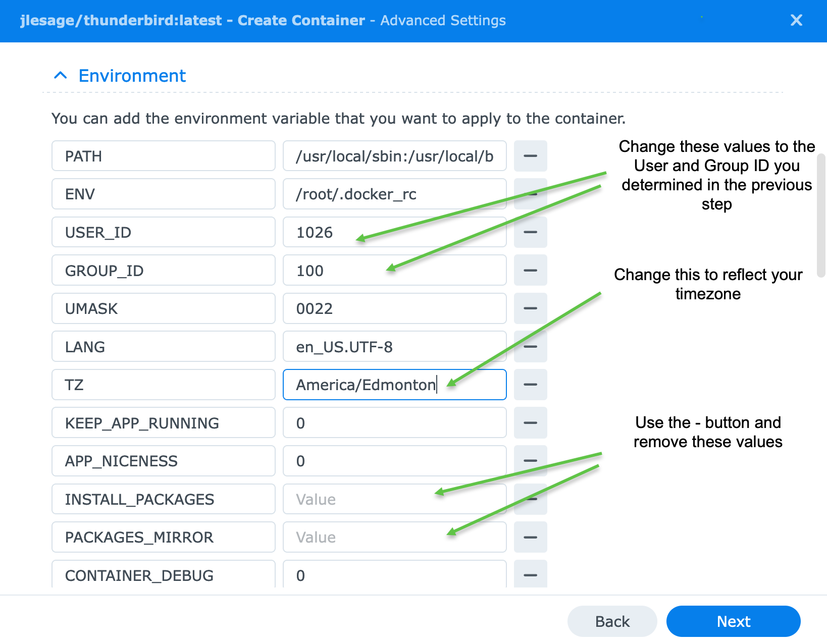Remove the UMASK variable row
The image size is (827, 644).
point(530,308)
